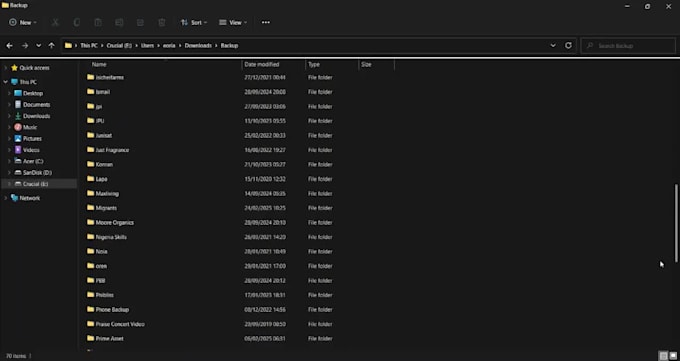
Task: Click the Forward navigation arrow
Action: (25, 46)
